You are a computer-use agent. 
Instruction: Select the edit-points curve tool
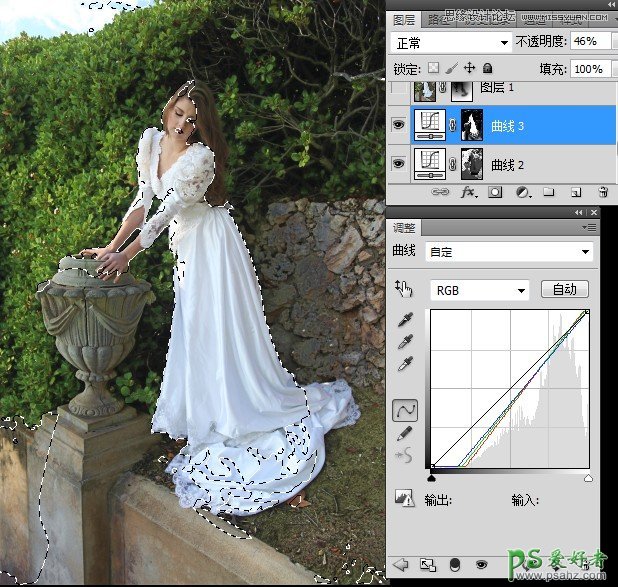(405, 410)
